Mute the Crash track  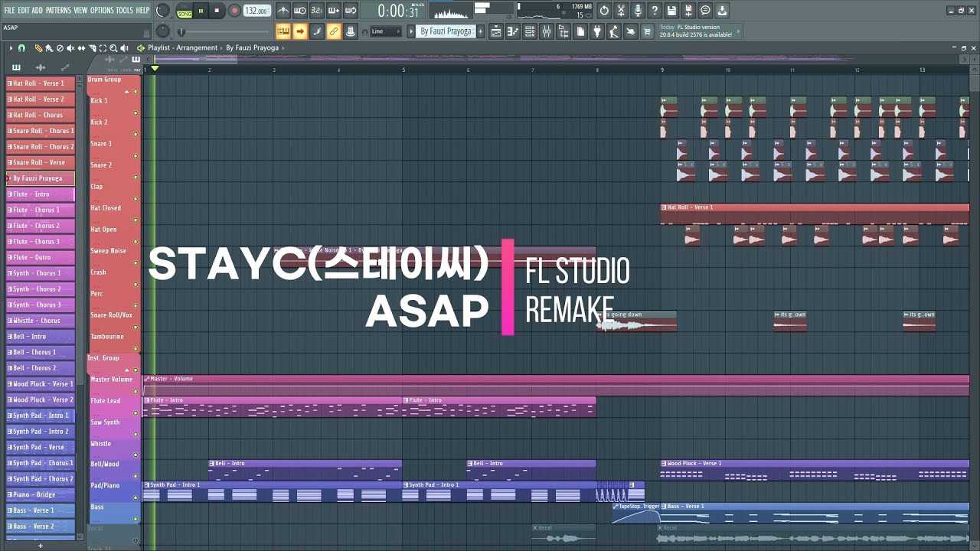pyautogui.click(x=136, y=284)
